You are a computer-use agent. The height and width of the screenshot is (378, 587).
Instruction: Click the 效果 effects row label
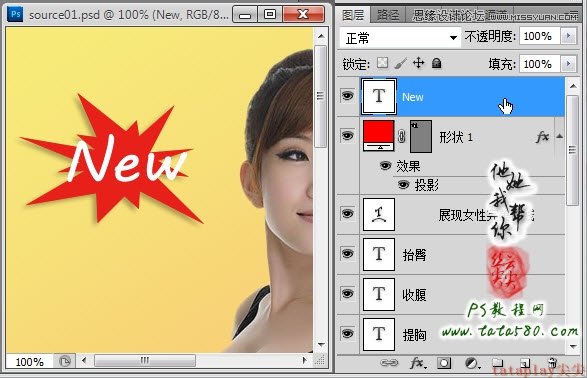pos(408,166)
